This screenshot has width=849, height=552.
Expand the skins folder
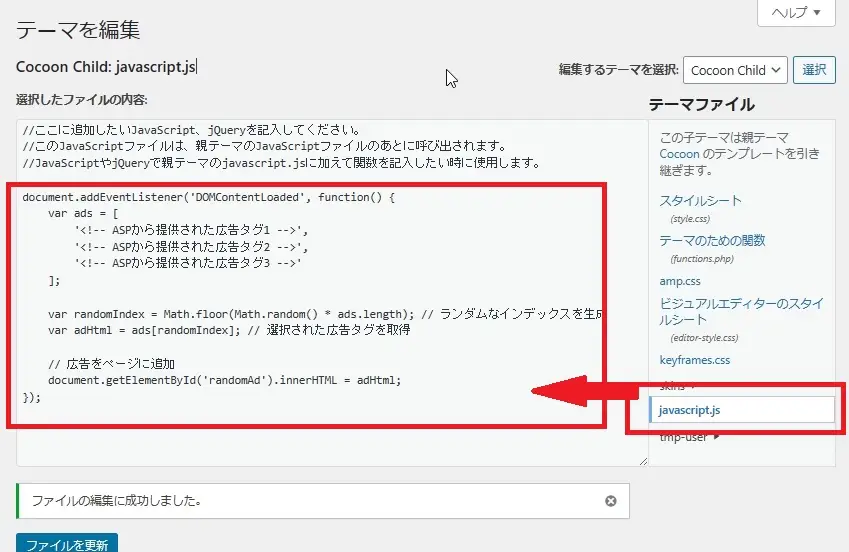coord(677,386)
